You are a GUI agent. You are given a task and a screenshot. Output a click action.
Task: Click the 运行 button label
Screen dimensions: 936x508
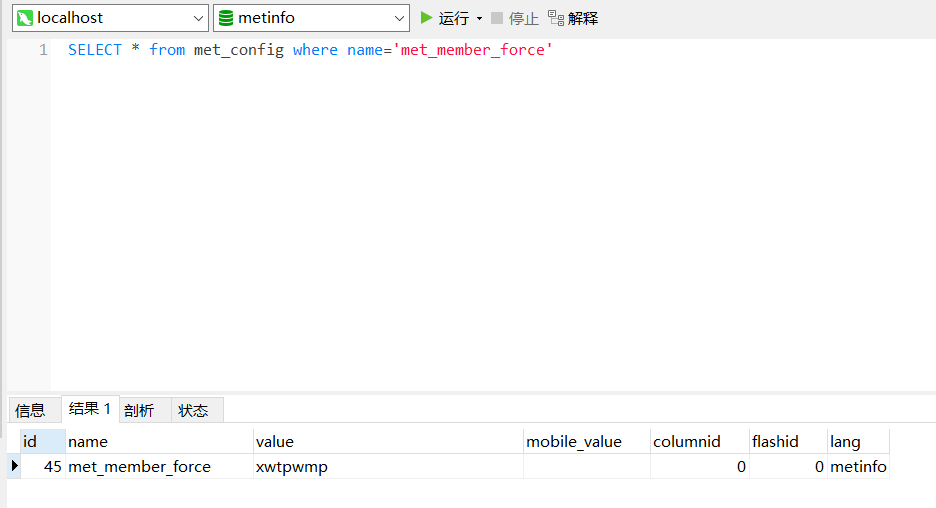454,19
